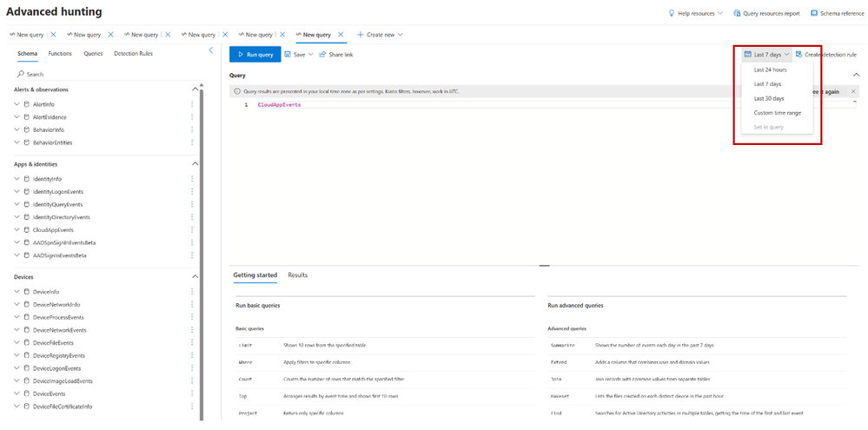The height and width of the screenshot is (430, 868).
Task: Expand the IdentityInfo table chevron
Action: click(17, 179)
